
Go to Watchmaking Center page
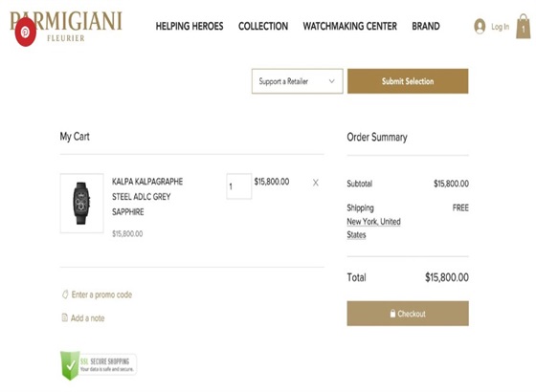tap(349, 27)
